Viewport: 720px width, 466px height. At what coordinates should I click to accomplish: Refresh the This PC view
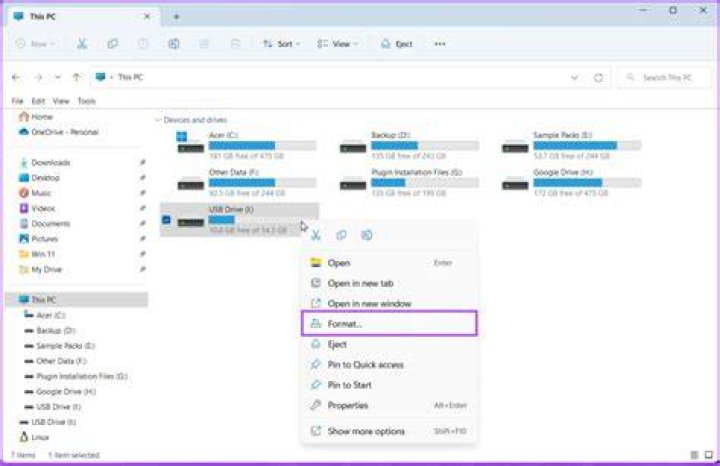click(x=598, y=78)
